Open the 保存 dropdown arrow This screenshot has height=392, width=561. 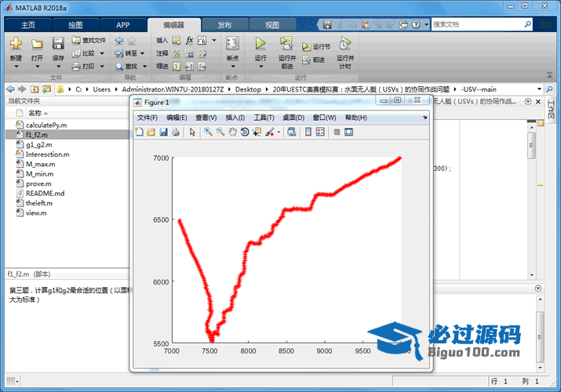(x=58, y=67)
